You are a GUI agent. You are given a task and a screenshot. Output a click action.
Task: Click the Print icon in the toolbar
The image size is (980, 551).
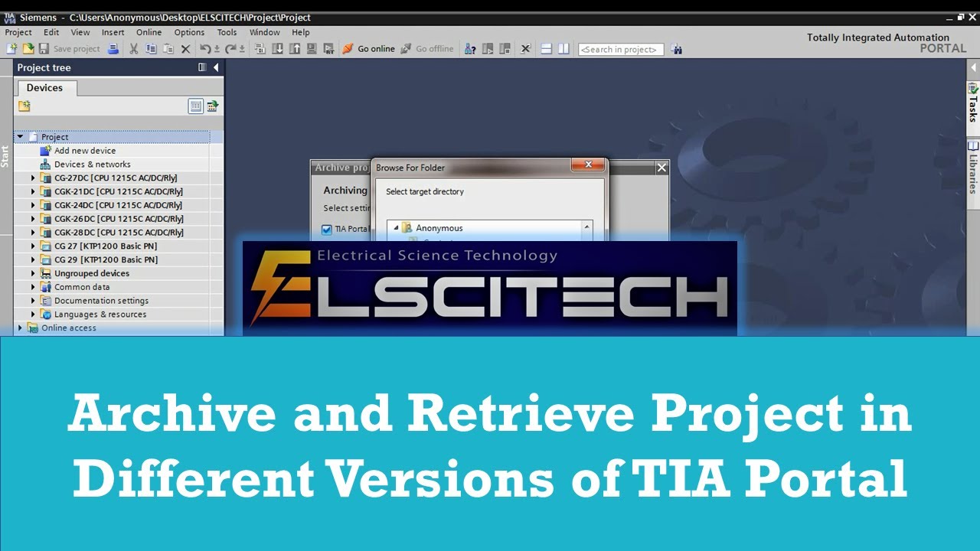click(x=113, y=49)
